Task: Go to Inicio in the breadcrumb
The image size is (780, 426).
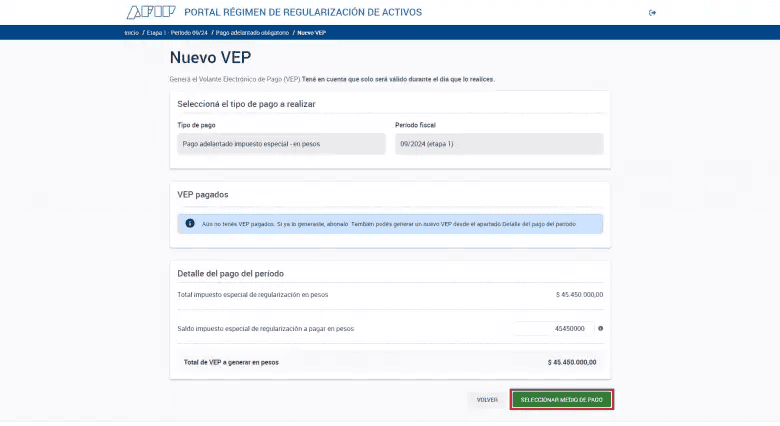Action: click(x=131, y=33)
